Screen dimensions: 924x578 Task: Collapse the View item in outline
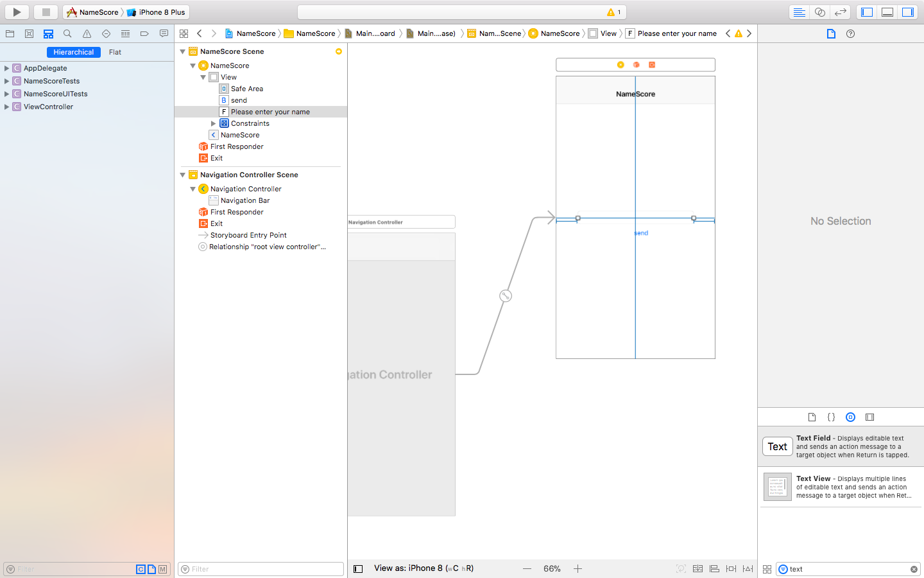click(203, 77)
